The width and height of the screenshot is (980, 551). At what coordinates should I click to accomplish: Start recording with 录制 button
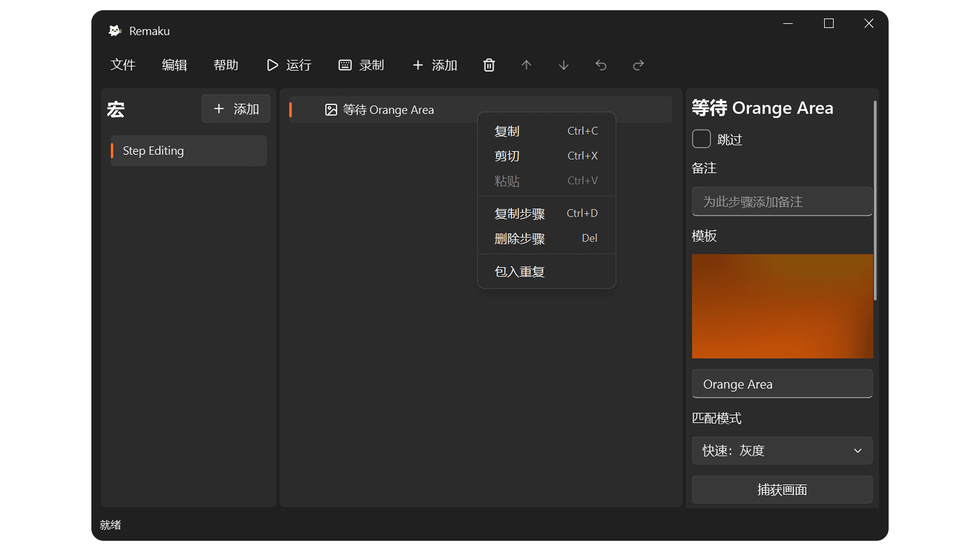coord(361,65)
